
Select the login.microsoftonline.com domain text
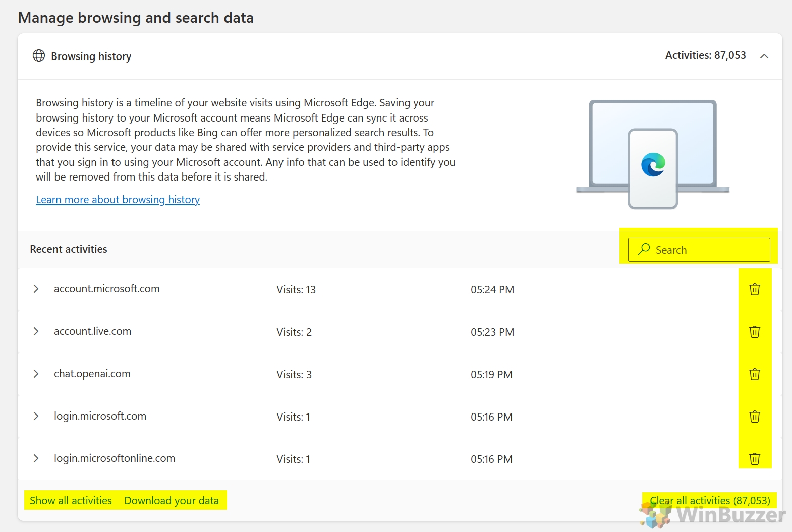tap(115, 458)
